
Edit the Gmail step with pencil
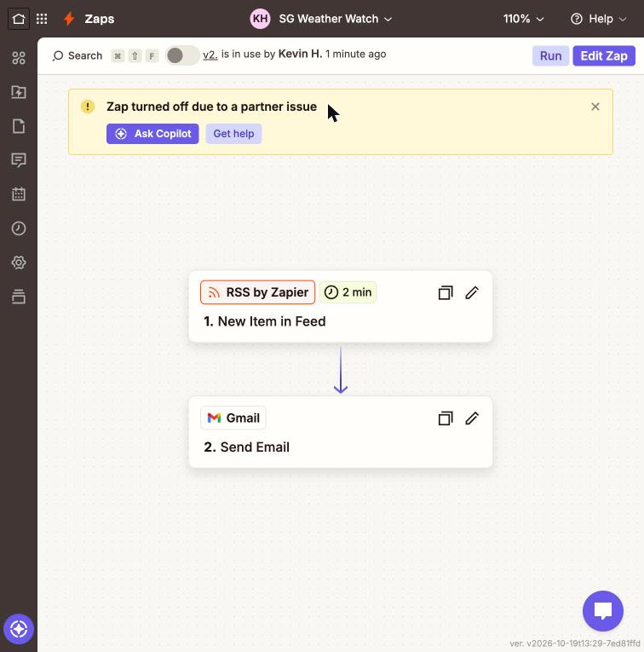pyautogui.click(x=472, y=418)
